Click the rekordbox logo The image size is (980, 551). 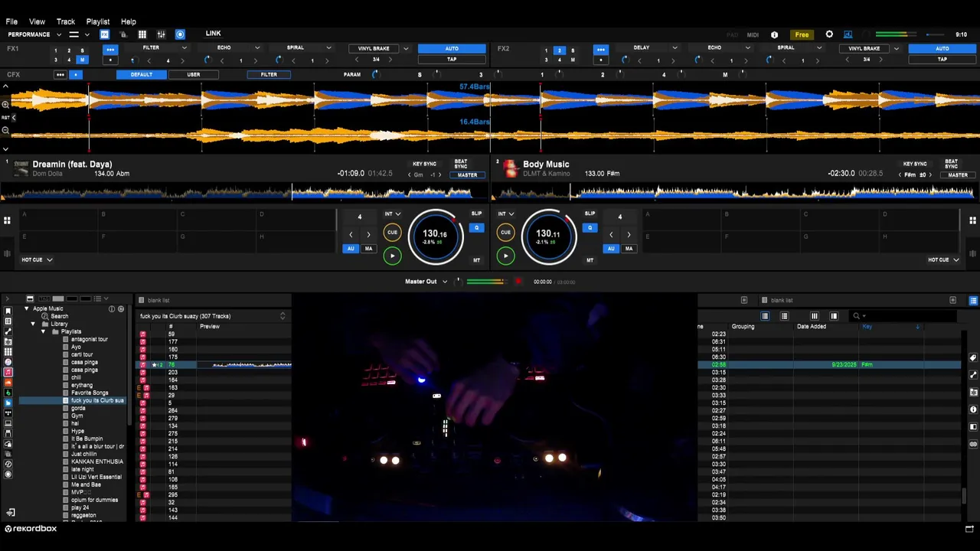(31, 529)
